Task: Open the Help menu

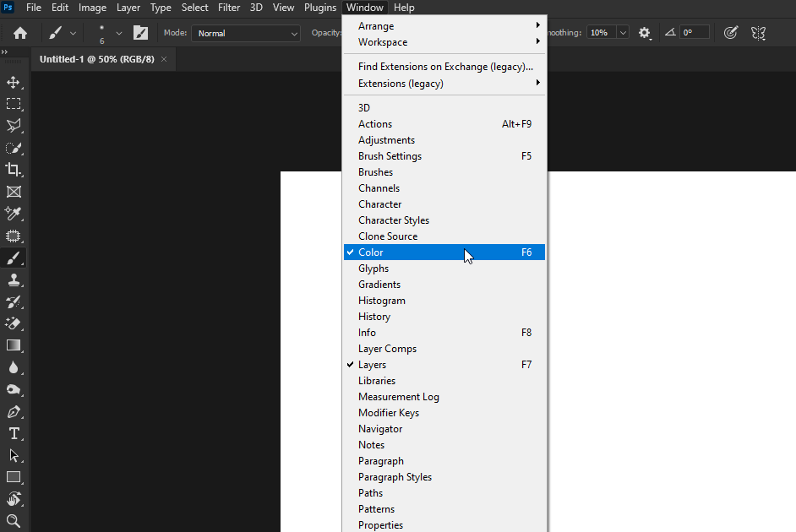Action: click(404, 8)
